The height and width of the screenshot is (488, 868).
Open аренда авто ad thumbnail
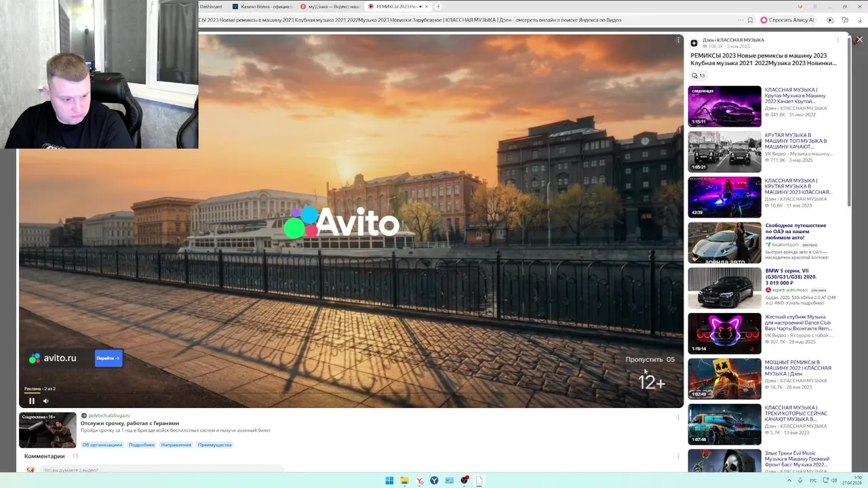(x=724, y=242)
